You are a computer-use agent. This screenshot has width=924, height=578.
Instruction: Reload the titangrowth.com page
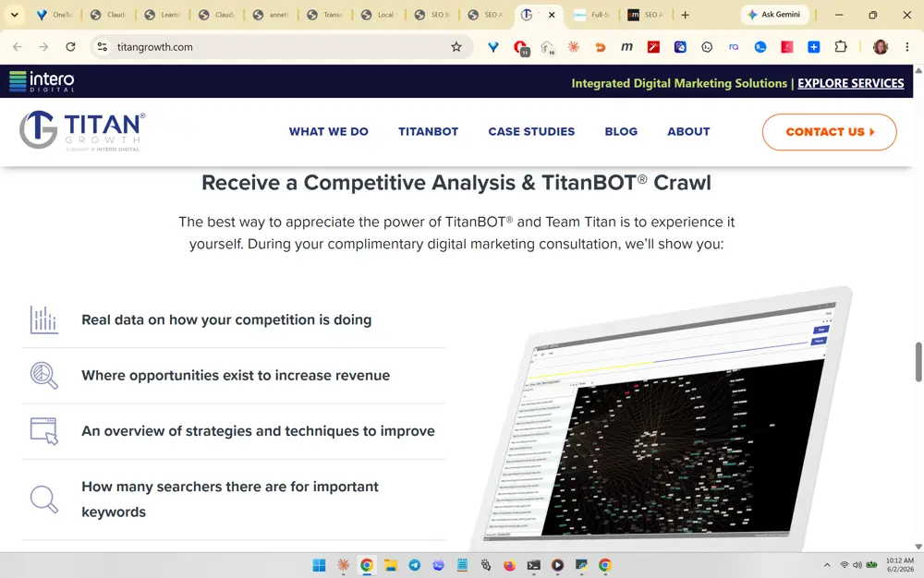point(70,47)
